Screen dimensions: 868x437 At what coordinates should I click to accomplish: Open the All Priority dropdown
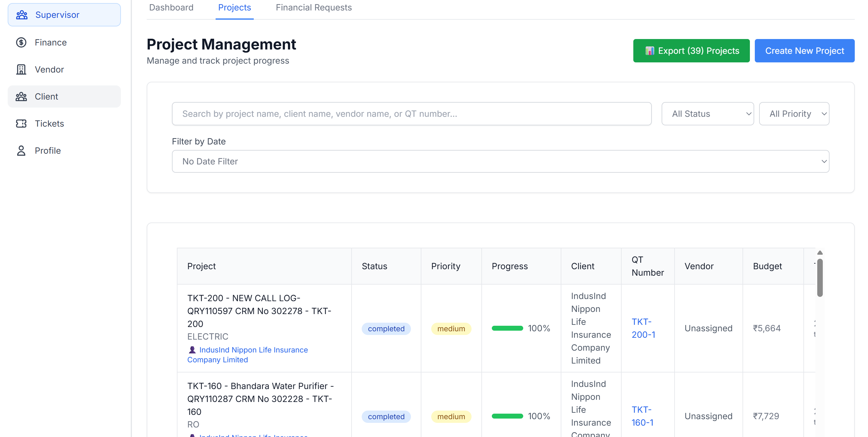794,114
